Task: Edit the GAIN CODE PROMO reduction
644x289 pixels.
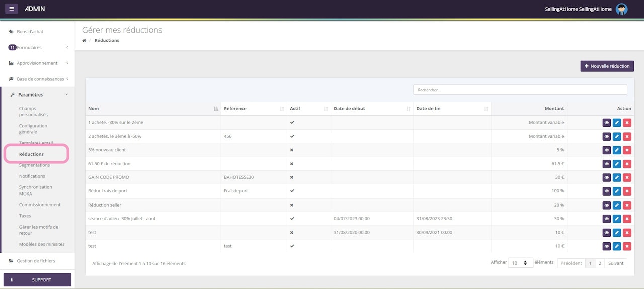Action: click(x=616, y=177)
